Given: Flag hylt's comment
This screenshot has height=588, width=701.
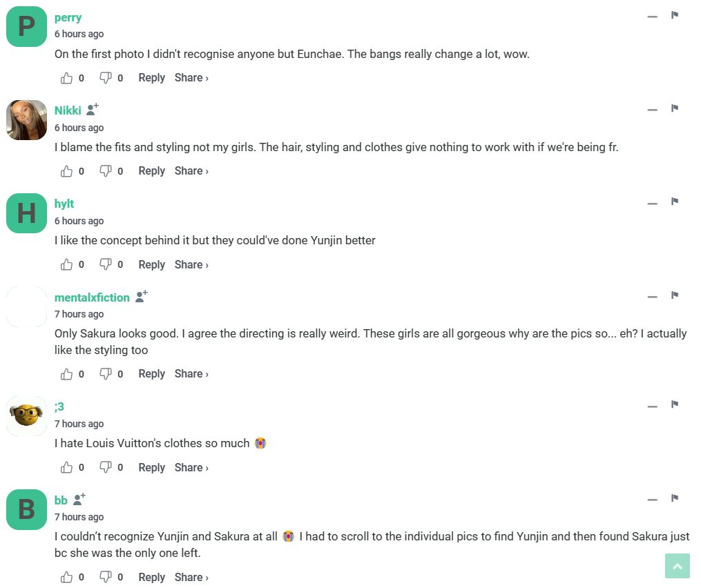Looking at the screenshot, I should click(675, 202).
